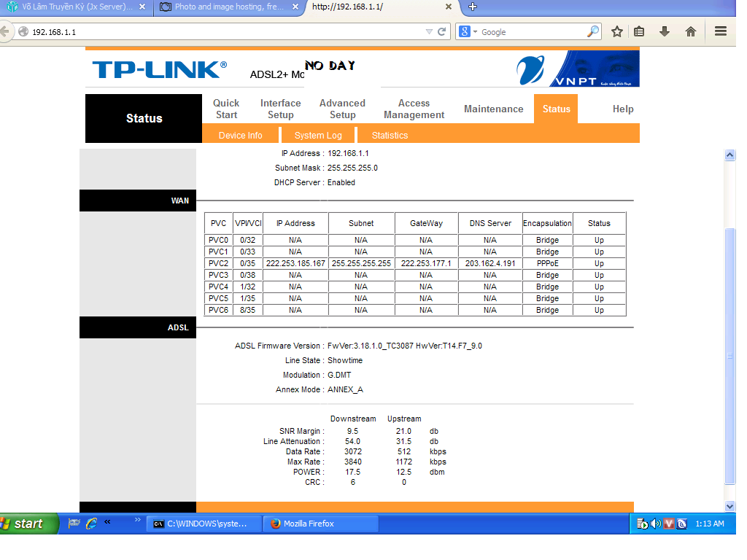Open the bookmarks list icon

pyautogui.click(x=639, y=32)
